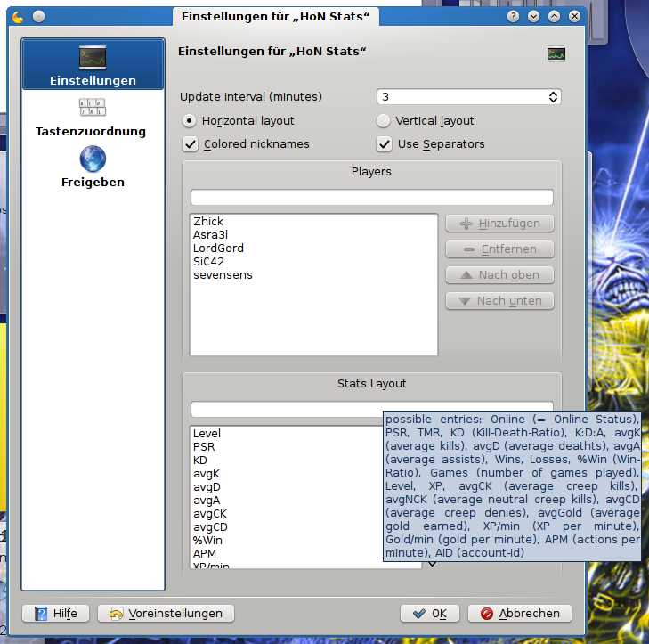Select player SiC42 in the list
649x644 pixels.
point(313,262)
